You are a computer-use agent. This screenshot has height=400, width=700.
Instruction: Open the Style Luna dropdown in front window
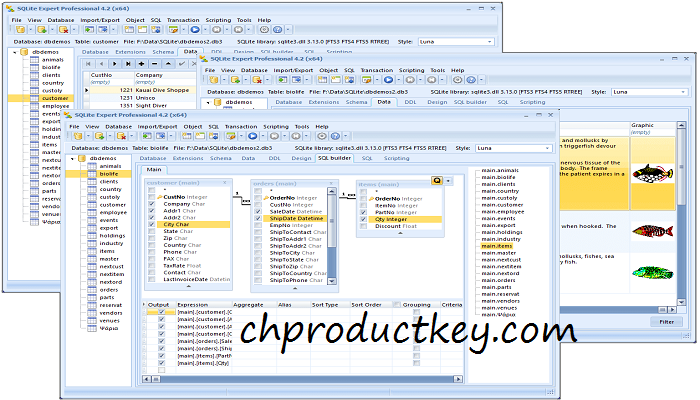(548, 148)
